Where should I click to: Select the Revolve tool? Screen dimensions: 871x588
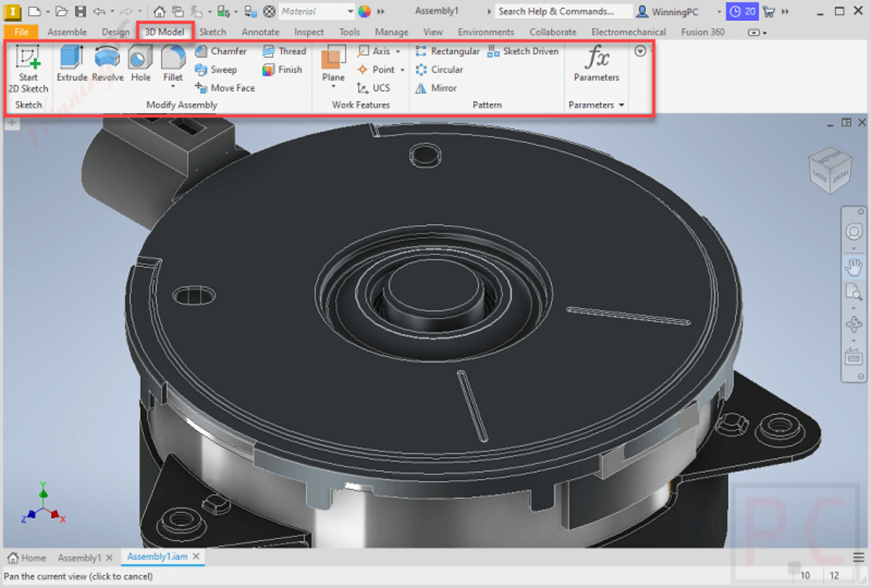pos(107,64)
